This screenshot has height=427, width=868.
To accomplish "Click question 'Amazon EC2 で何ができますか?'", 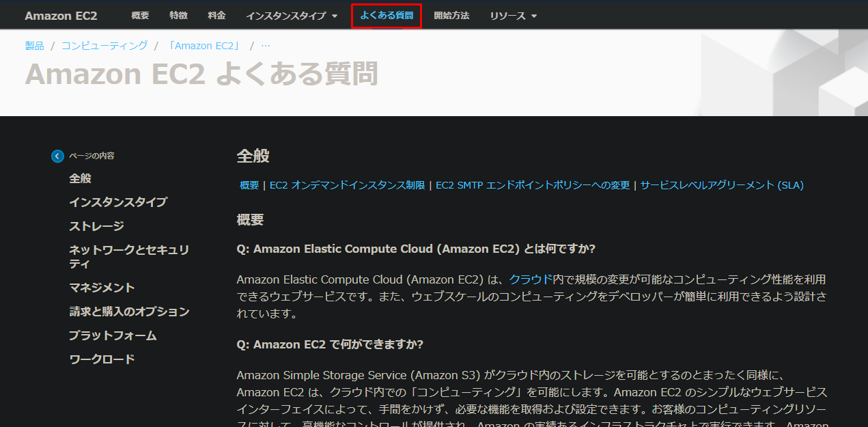I will [x=330, y=344].
